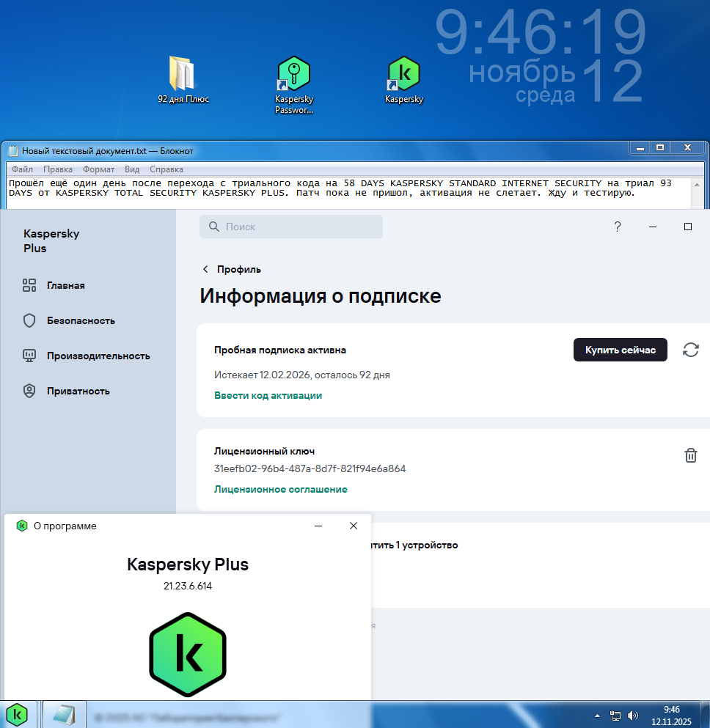Click the Поиск search field in Kaspersky
The width and height of the screenshot is (710, 728).
[291, 227]
